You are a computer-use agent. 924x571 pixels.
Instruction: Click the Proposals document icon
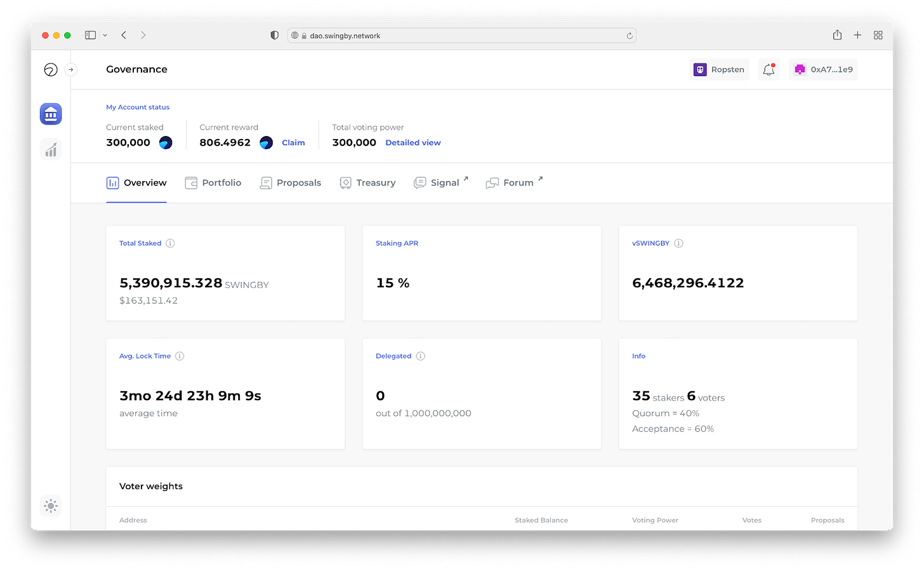[x=266, y=183]
